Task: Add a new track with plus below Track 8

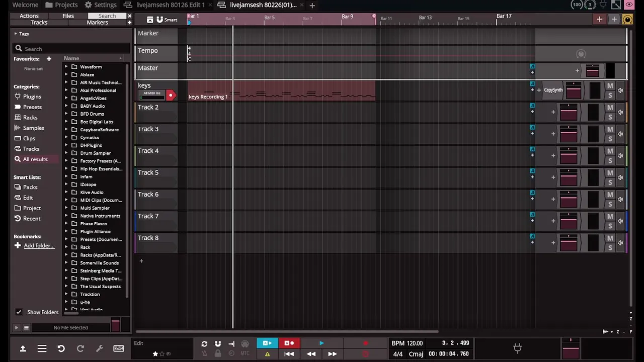Action: coord(141,261)
